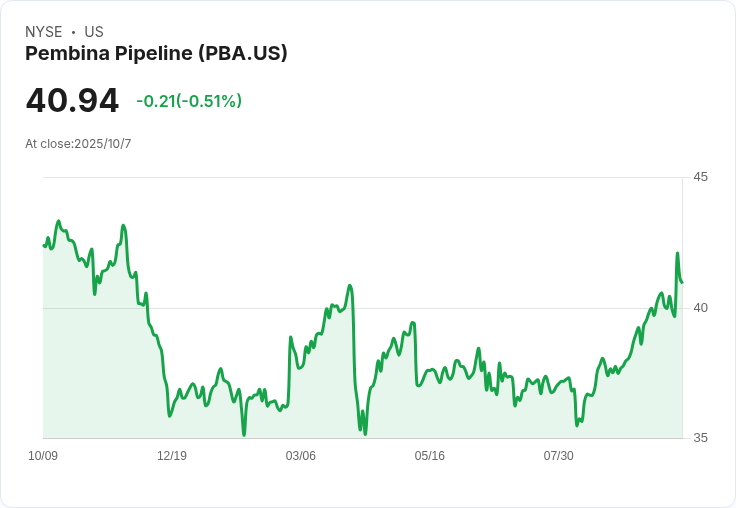Click the latest price spike near chart end
The height and width of the screenshot is (508, 736).
coord(677,254)
